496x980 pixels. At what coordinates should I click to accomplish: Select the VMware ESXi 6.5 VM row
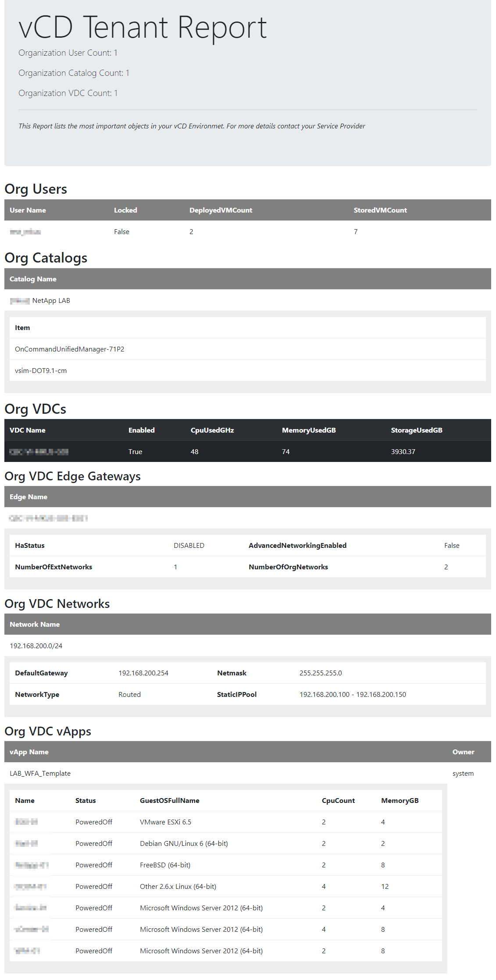click(165, 822)
